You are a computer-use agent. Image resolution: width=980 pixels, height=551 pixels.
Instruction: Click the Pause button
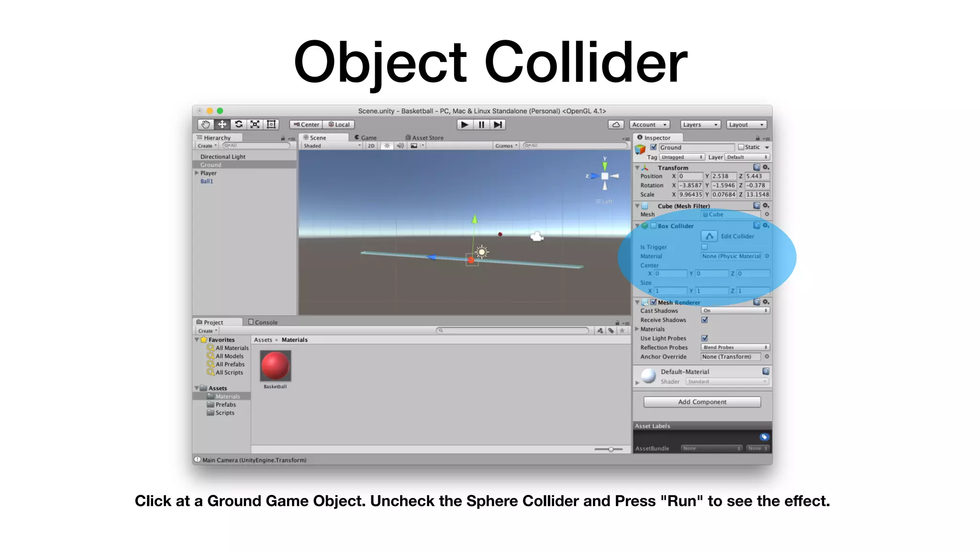click(481, 124)
